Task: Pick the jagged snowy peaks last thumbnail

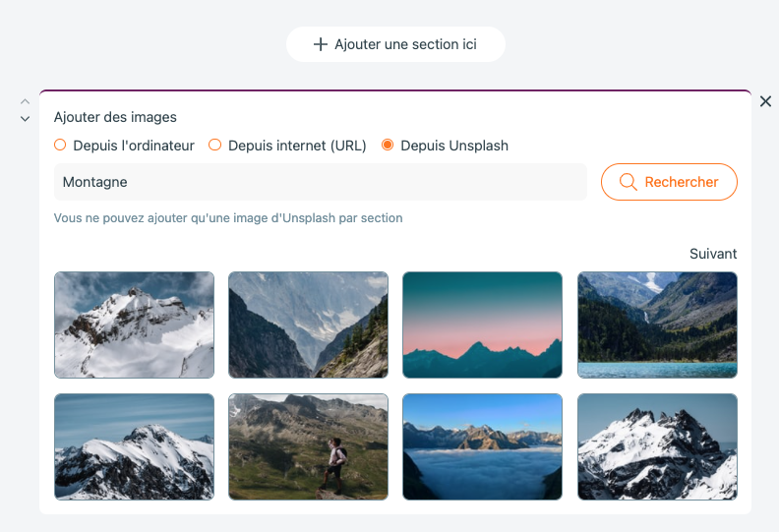Action: (657, 446)
